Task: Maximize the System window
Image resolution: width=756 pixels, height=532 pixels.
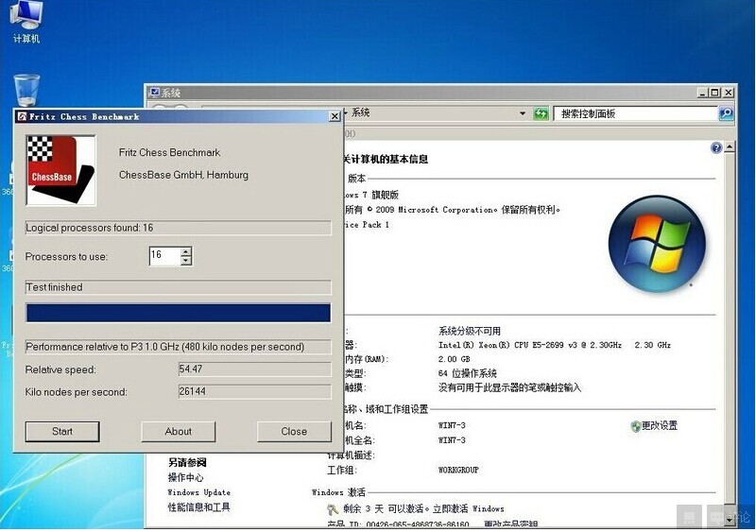Action: (x=715, y=92)
